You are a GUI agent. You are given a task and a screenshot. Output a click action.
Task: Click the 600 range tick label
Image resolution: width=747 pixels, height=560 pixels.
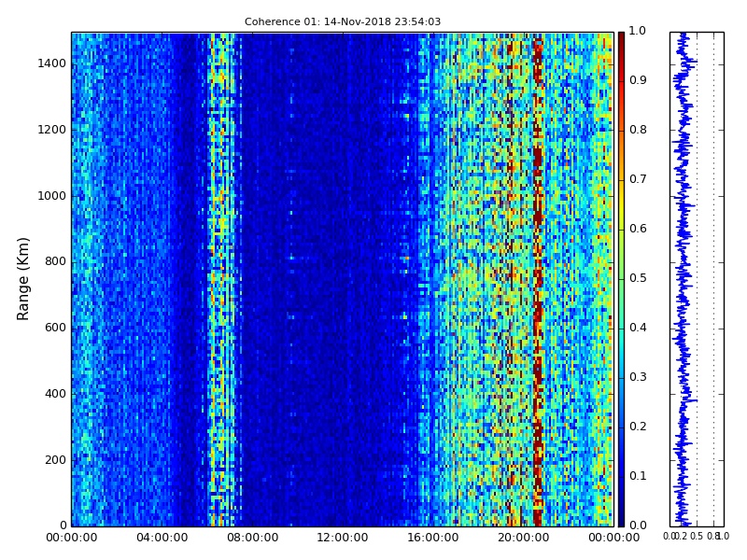pos(56,329)
